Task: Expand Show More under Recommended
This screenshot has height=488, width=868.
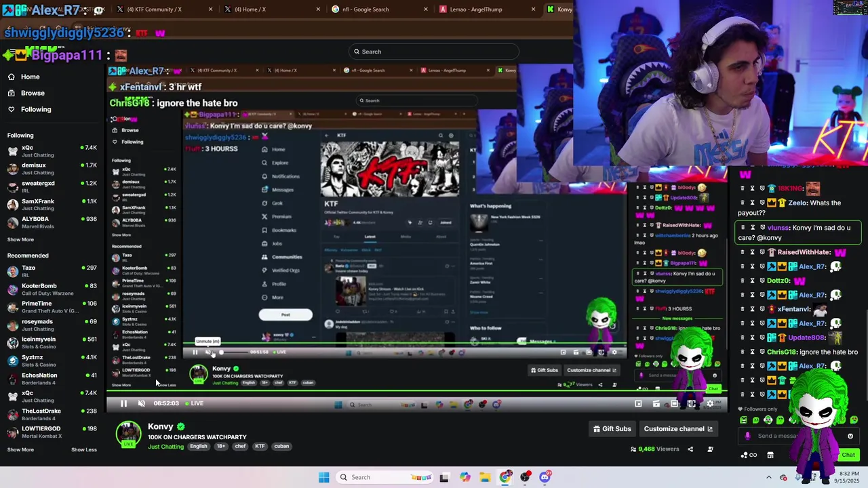Action: (20, 449)
